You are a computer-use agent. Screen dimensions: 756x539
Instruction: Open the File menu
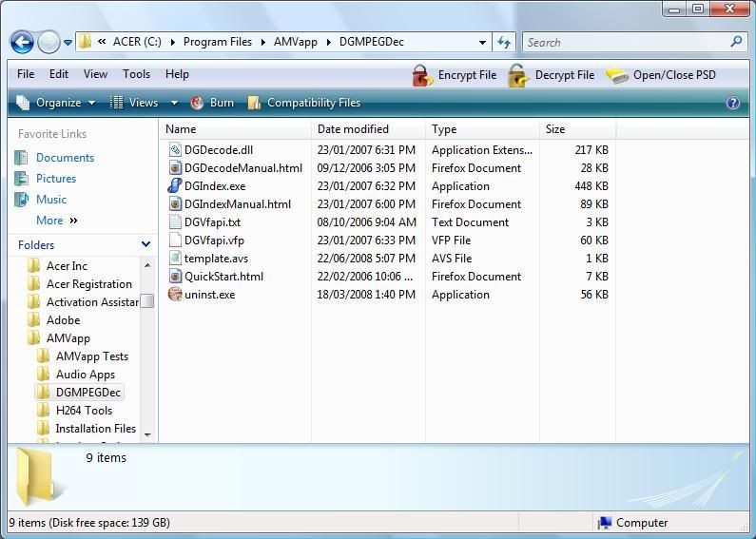[x=26, y=74]
